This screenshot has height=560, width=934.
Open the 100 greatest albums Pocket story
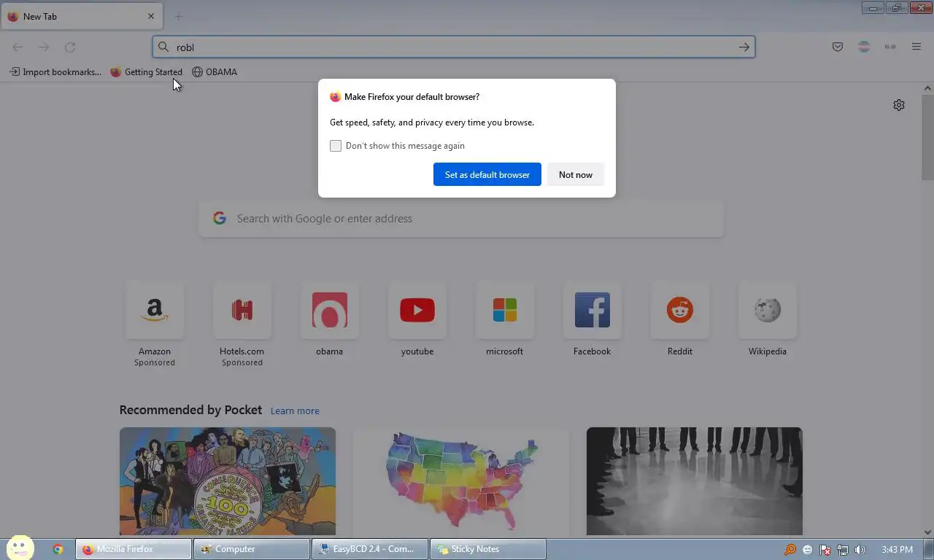pyautogui.click(x=228, y=481)
